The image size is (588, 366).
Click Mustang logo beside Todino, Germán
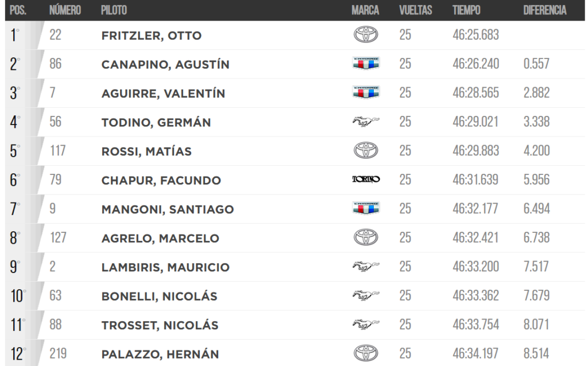click(x=366, y=122)
